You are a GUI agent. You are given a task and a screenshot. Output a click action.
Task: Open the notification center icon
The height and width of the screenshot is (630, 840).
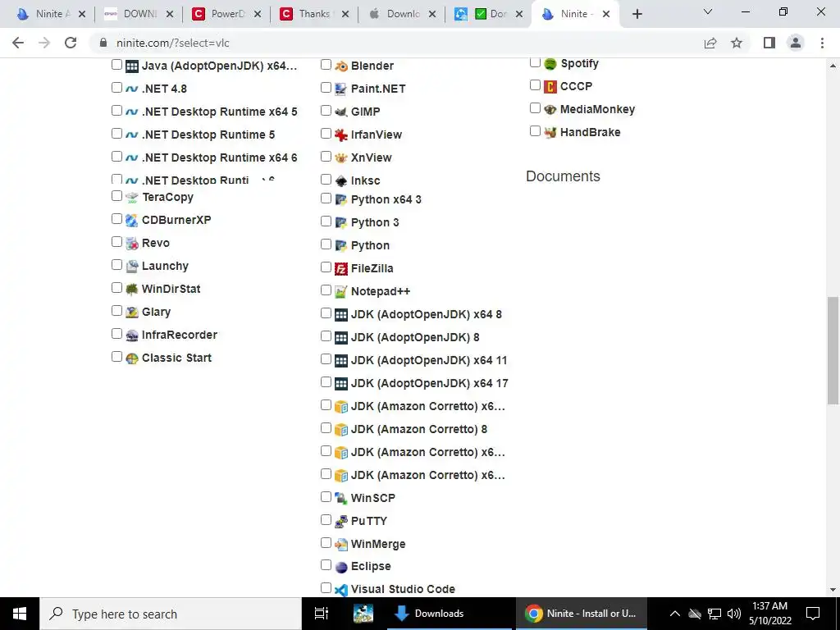(813, 614)
